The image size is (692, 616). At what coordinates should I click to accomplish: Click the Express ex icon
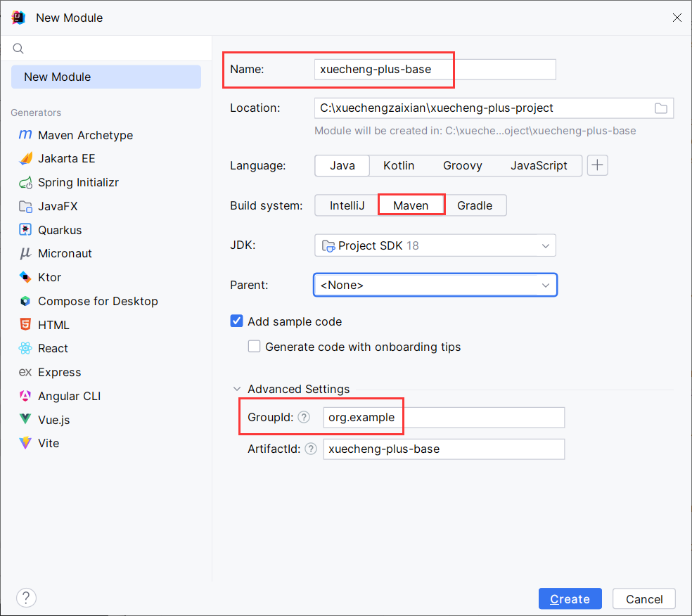click(25, 373)
